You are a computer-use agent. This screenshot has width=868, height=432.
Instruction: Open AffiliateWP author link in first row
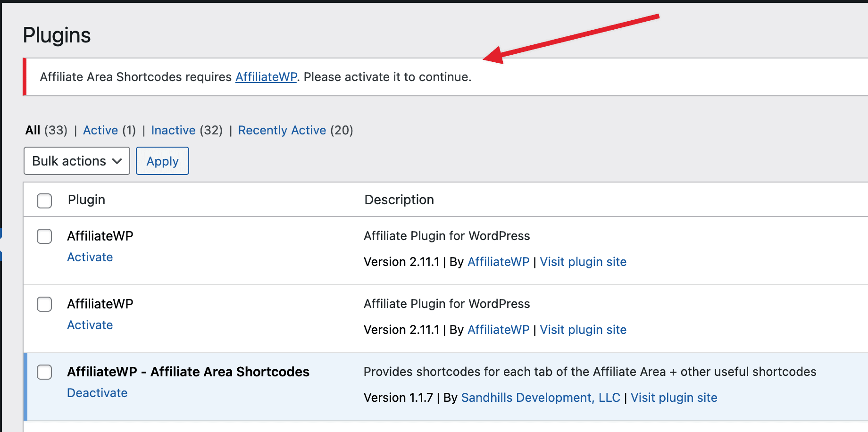pyautogui.click(x=498, y=262)
